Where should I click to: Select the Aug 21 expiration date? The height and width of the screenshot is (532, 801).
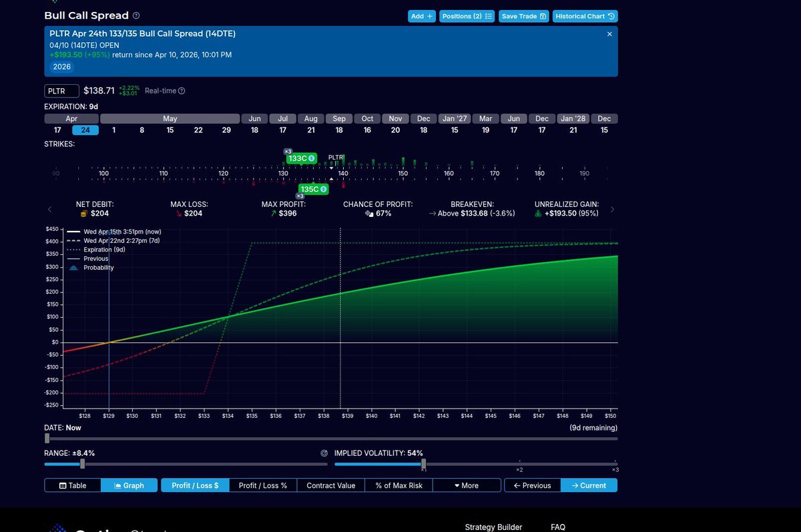tap(311, 130)
